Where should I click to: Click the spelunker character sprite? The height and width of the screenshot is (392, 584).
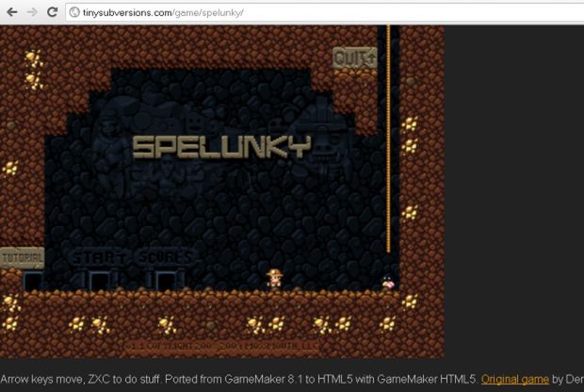(x=274, y=279)
